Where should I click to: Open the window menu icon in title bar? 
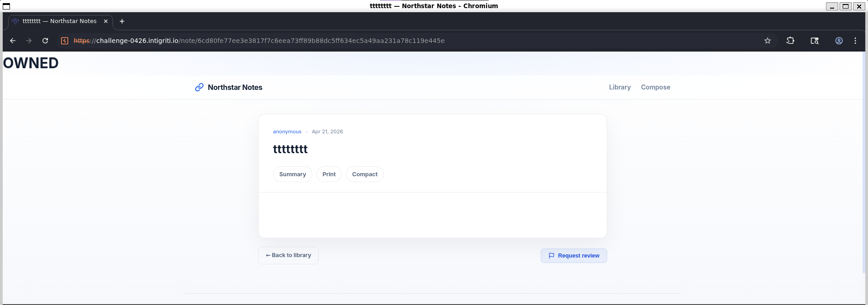coord(6,6)
